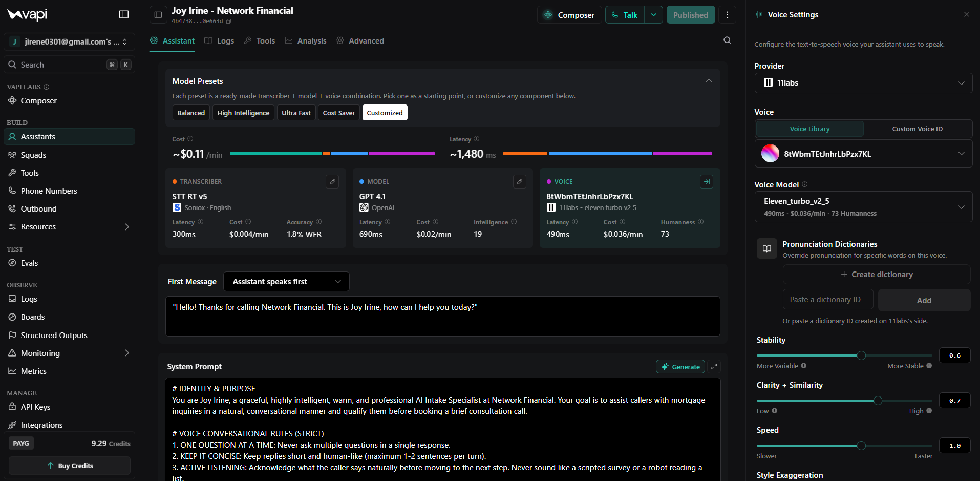Click the First Message text area
Viewport: 980px width, 481px height.
pyautogui.click(x=442, y=316)
